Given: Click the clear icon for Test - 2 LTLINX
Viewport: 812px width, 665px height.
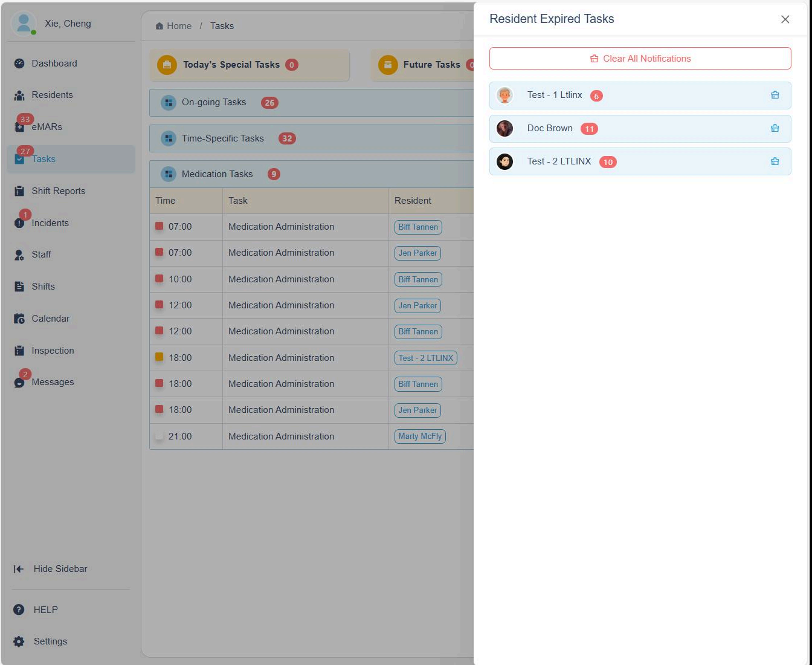Looking at the screenshot, I should pos(775,161).
